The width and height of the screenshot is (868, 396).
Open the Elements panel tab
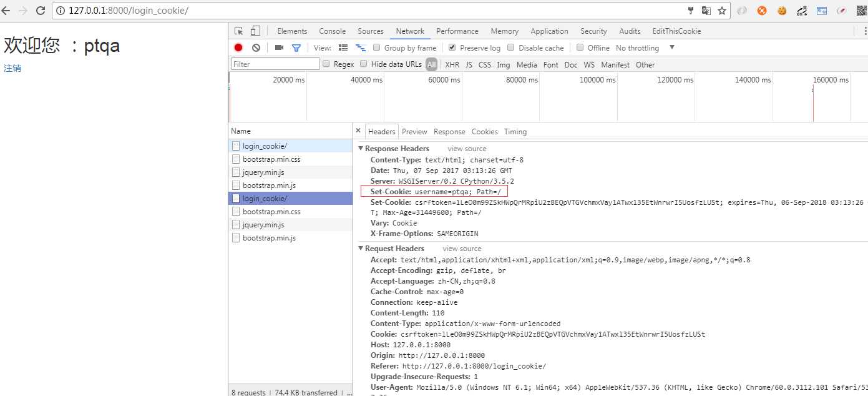(292, 31)
